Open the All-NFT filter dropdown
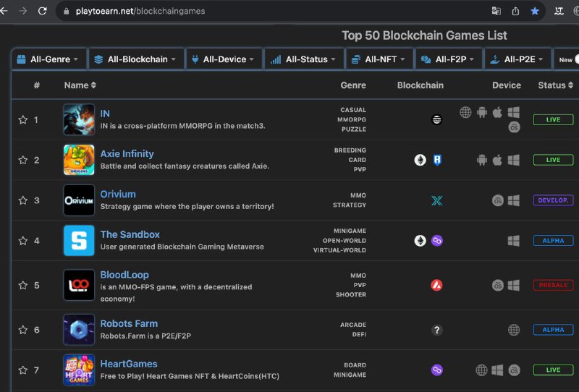Viewport: 579px width, 392px height. [x=379, y=59]
